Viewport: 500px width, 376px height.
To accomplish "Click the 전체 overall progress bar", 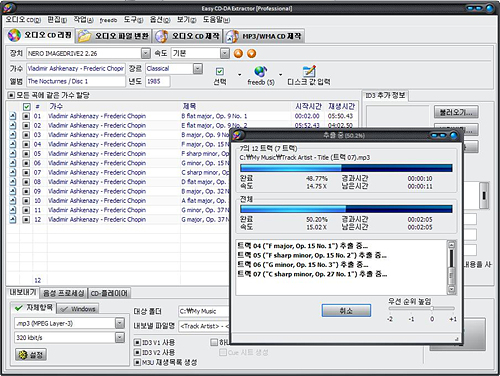I will [x=346, y=209].
